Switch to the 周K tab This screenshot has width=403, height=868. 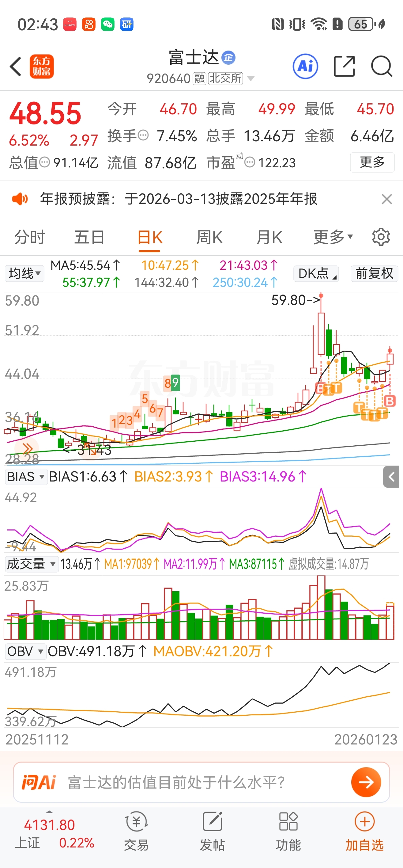click(x=209, y=237)
